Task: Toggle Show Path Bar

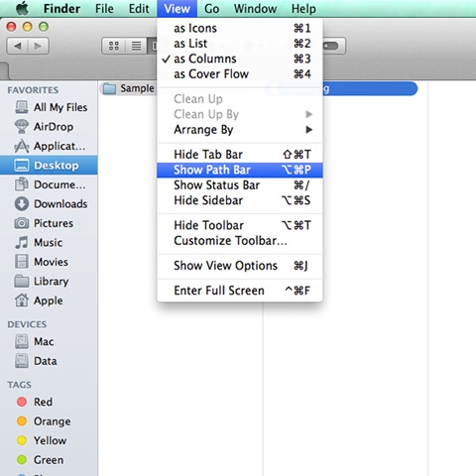Action: pos(240,170)
